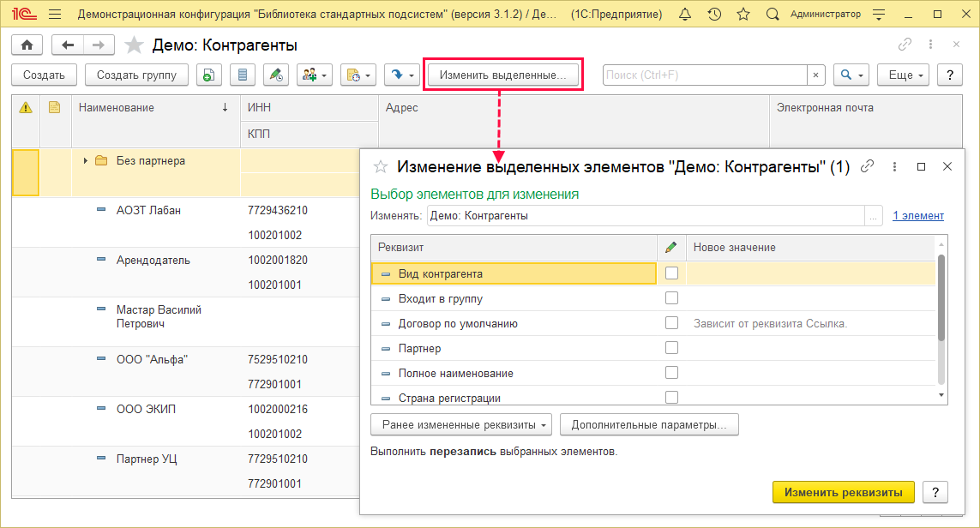Click Создать button
This screenshot has height=528, width=980.
coord(44,75)
